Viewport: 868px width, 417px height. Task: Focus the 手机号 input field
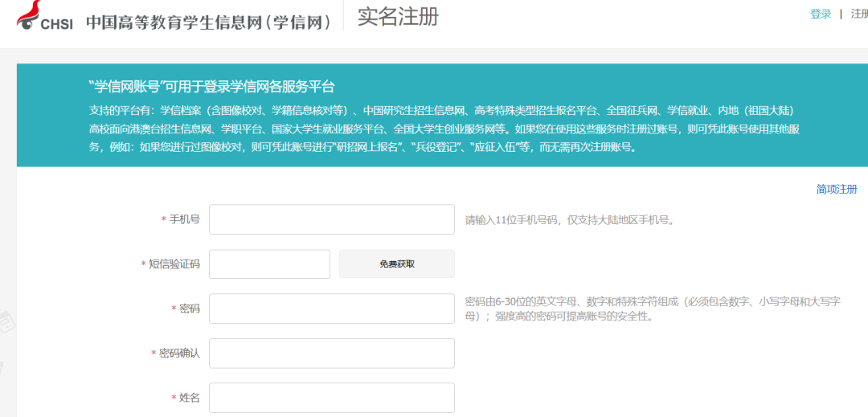point(331,219)
